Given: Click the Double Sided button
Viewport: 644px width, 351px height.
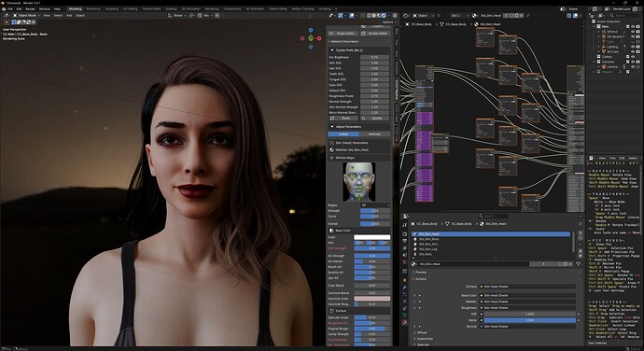Looking at the screenshot, I should pos(374,34).
